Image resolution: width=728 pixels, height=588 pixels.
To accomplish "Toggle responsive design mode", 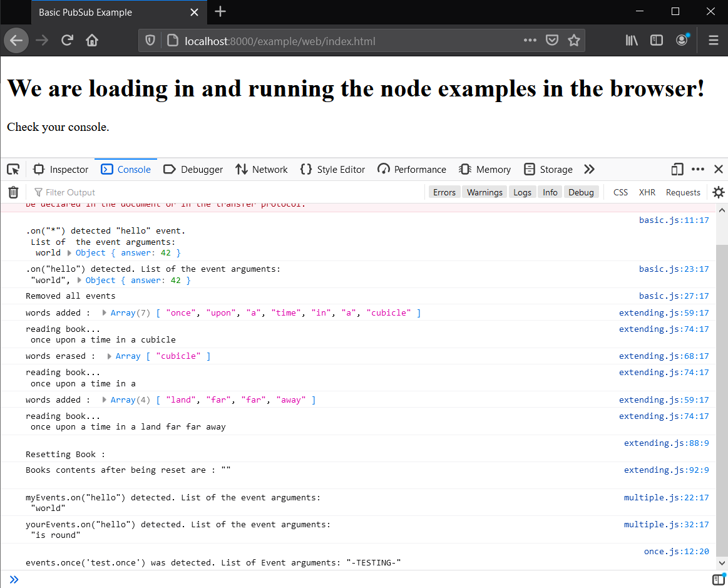I will pos(677,170).
